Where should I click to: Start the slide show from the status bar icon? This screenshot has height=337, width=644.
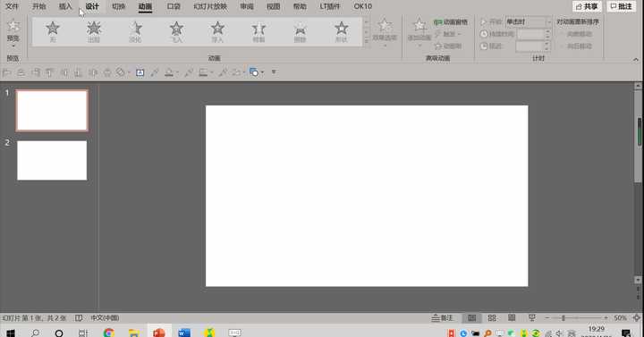[532, 318]
